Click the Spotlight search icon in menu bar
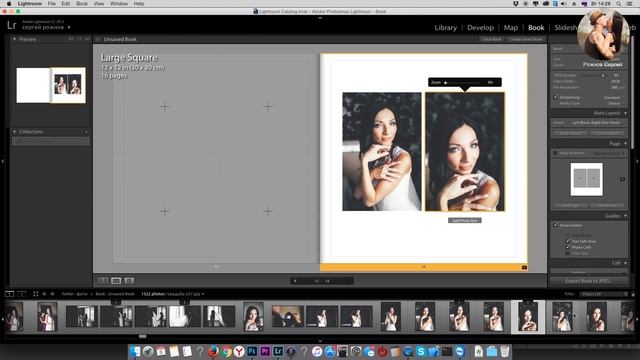The image size is (640, 360). tap(619, 4)
